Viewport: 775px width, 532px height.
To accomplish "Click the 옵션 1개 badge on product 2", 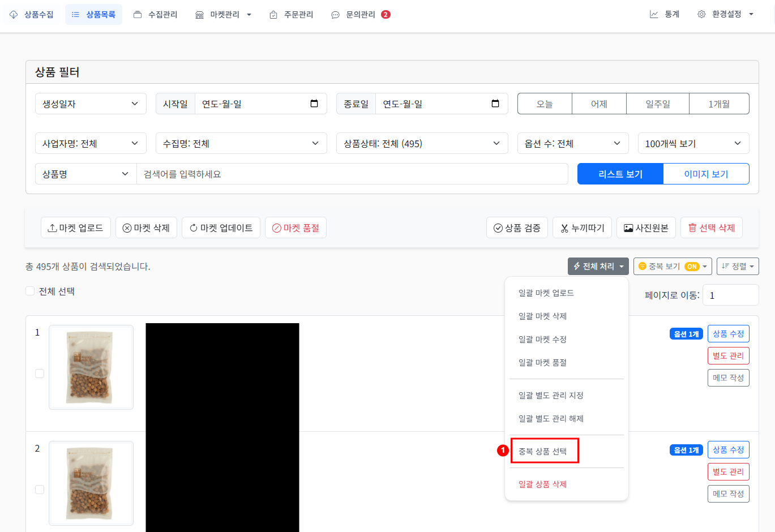I will [x=686, y=450].
